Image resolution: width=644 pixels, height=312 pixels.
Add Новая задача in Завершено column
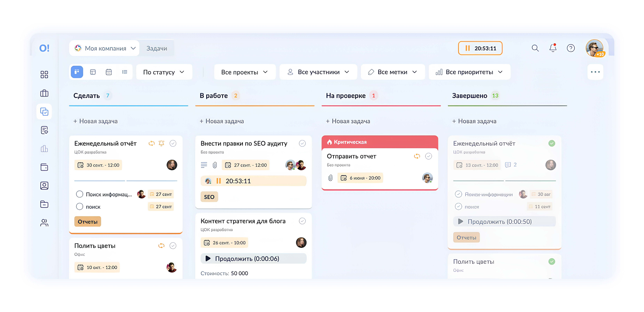click(474, 121)
